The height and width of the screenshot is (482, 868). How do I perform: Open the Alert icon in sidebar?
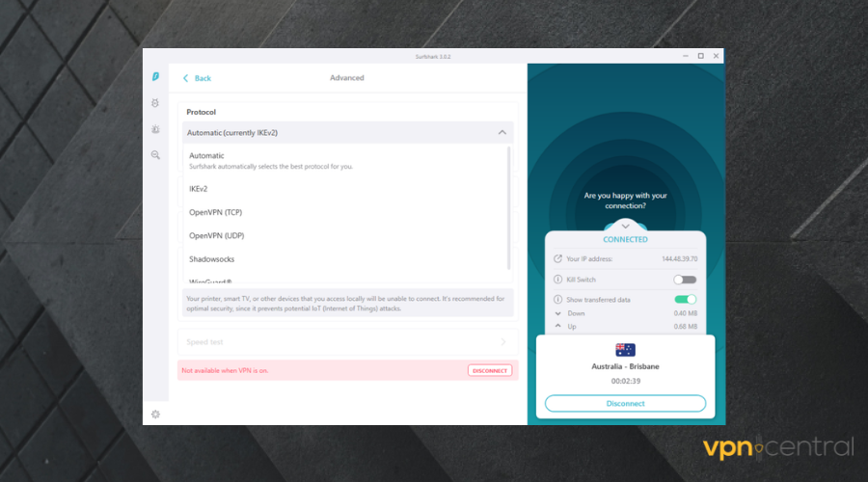[155, 129]
